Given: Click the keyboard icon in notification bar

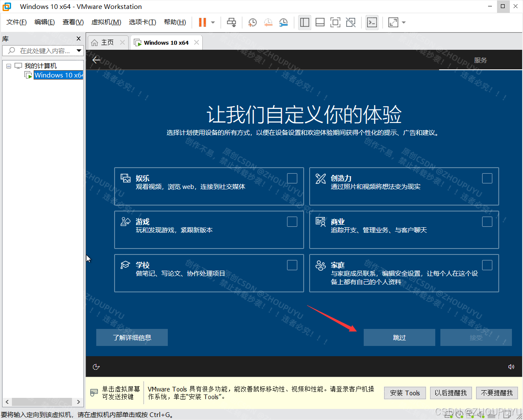Looking at the screenshot, I should [x=94, y=393].
